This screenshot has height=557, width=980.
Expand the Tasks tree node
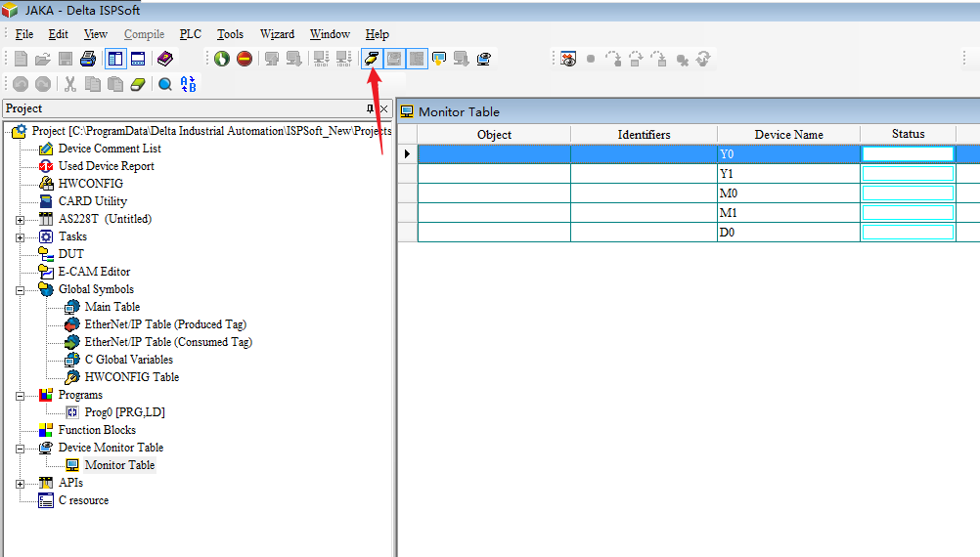(x=20, y=236)
